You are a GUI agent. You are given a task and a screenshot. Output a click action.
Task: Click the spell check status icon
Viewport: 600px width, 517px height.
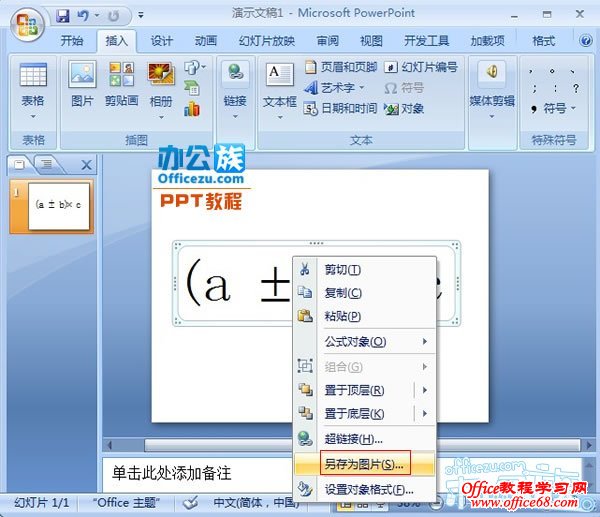click(x=191, y=502)
